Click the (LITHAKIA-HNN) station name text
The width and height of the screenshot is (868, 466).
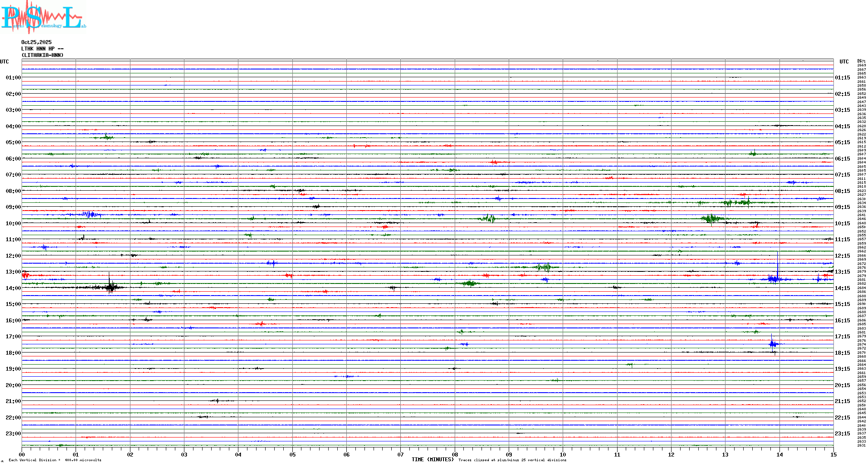(42, 55)
